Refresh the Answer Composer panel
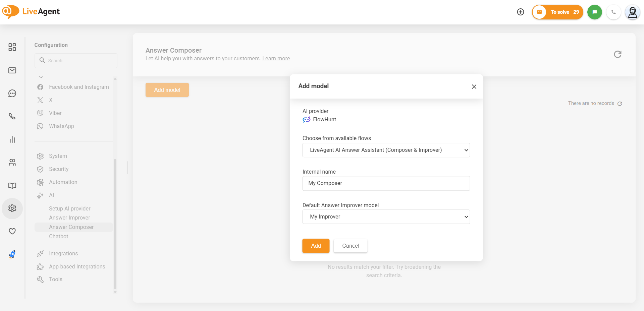The image size is (644, 311). [617, 54]
